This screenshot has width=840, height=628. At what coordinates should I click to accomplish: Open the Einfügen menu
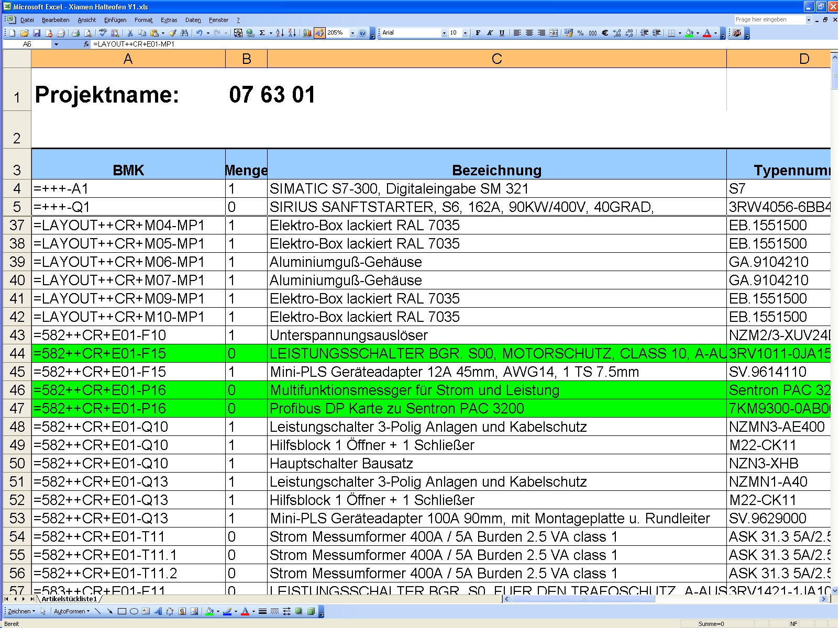tap(115, 20)
